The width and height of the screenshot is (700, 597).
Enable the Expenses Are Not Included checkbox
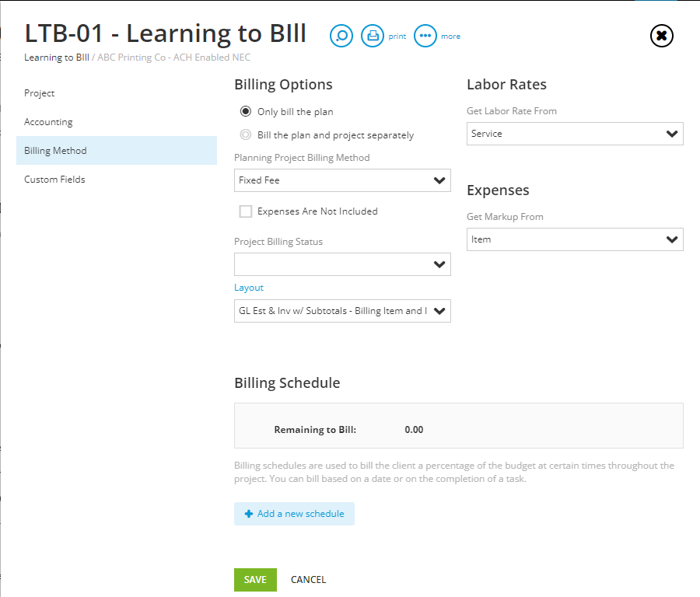point(245,211)
